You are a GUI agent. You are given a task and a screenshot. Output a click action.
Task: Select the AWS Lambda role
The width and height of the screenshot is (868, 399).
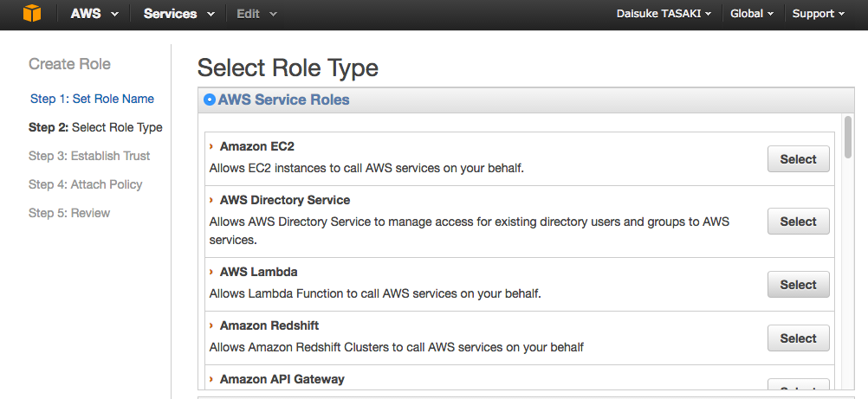(798, 285)
